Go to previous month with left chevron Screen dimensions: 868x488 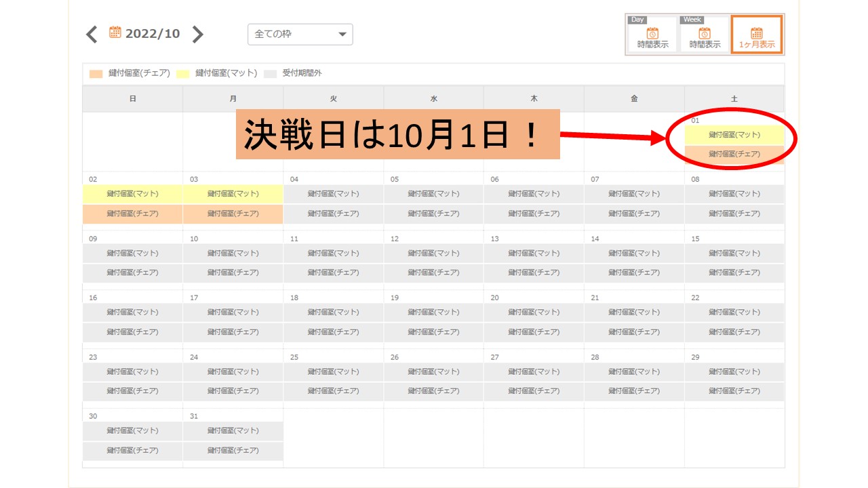[92, 34]
